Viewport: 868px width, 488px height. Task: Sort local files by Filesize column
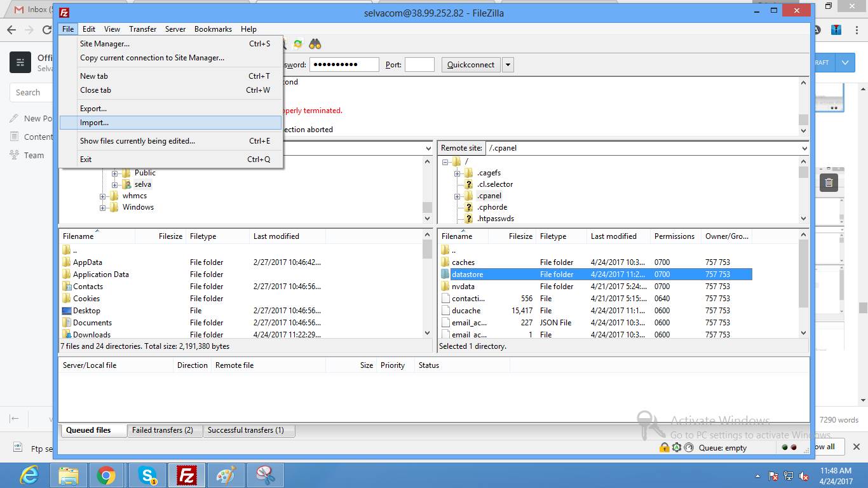pos(161,236)
